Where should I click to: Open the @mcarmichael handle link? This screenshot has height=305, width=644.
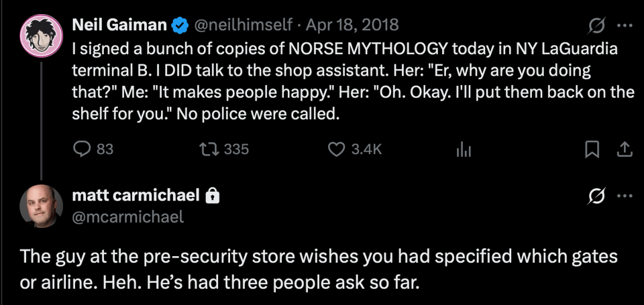tap(127, 217)
